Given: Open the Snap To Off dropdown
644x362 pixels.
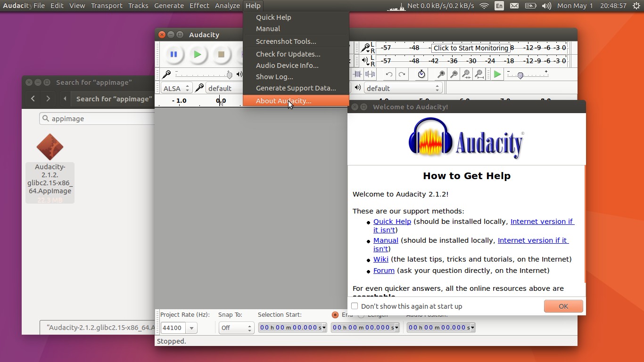Looking at the screenshot, I should [x=236, y=328].
